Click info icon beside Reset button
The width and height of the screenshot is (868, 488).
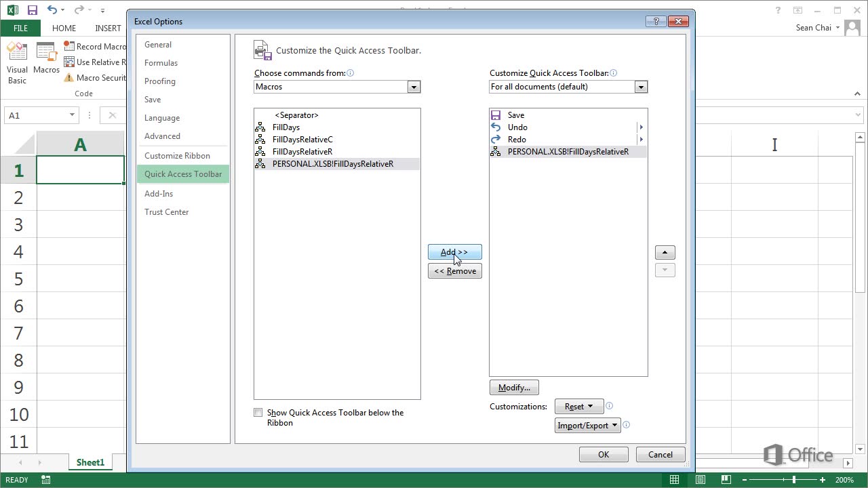(x=609, y=406)
